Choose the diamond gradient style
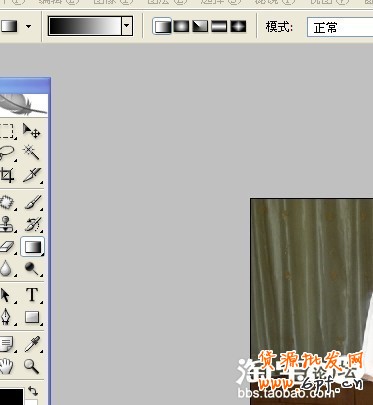The height and width of the screenshot is (405, 373). 238,26
